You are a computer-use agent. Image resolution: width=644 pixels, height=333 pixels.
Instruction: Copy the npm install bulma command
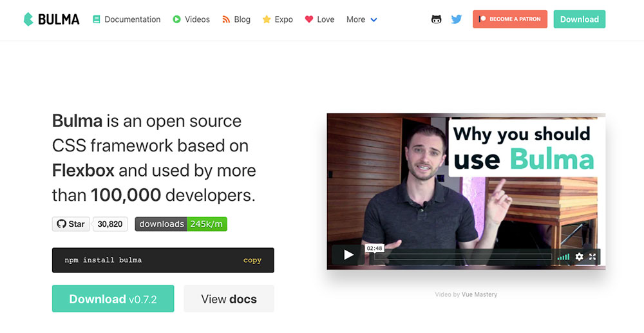tap(252, 260)
